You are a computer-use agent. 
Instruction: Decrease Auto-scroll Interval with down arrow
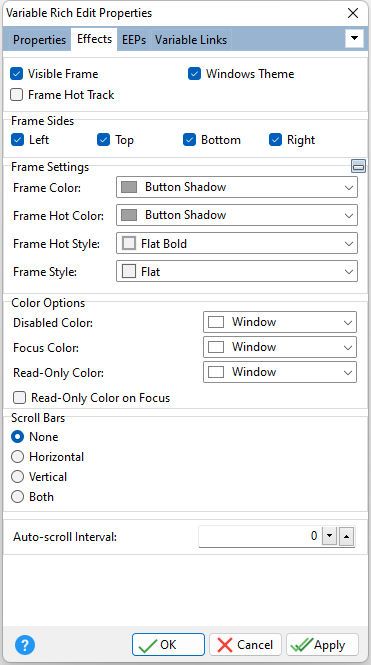pos(329,536)
